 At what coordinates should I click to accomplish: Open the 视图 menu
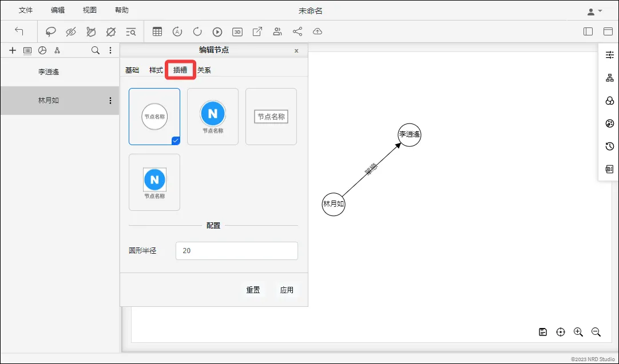click(90, 10)
